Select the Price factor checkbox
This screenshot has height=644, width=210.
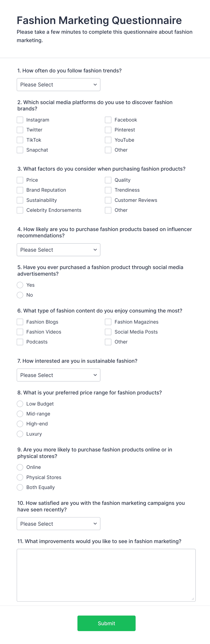pyautogui.click(x=20, y=180)
